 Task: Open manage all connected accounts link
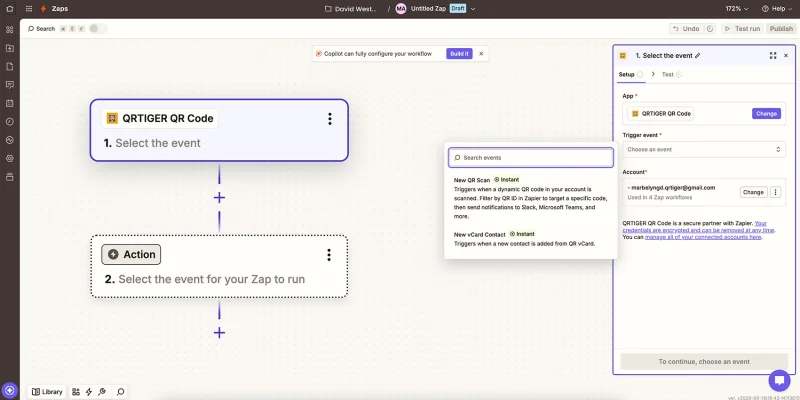(703, 237)
